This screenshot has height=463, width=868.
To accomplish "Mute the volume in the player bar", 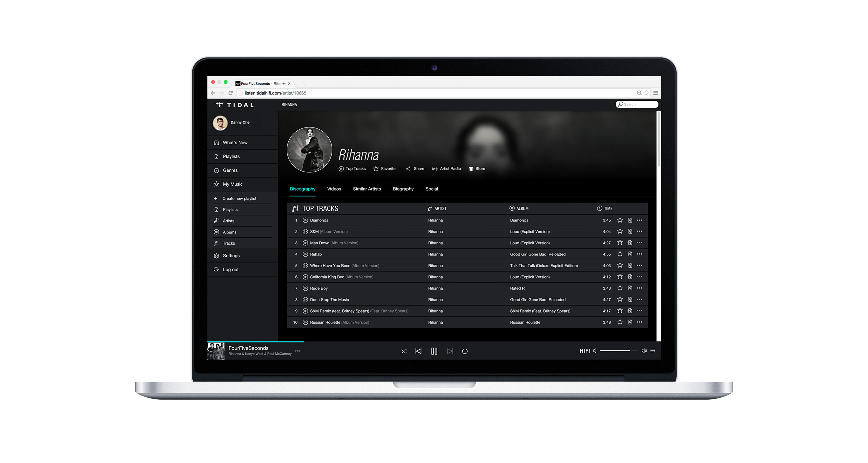I will 644,350.
